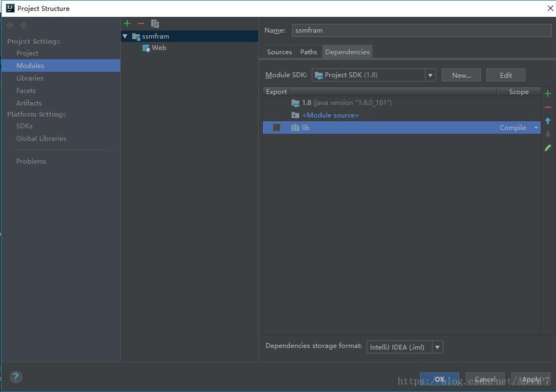Toggle Export checkbox for lib
Screen dimensions: 556x392
point(276,128)
